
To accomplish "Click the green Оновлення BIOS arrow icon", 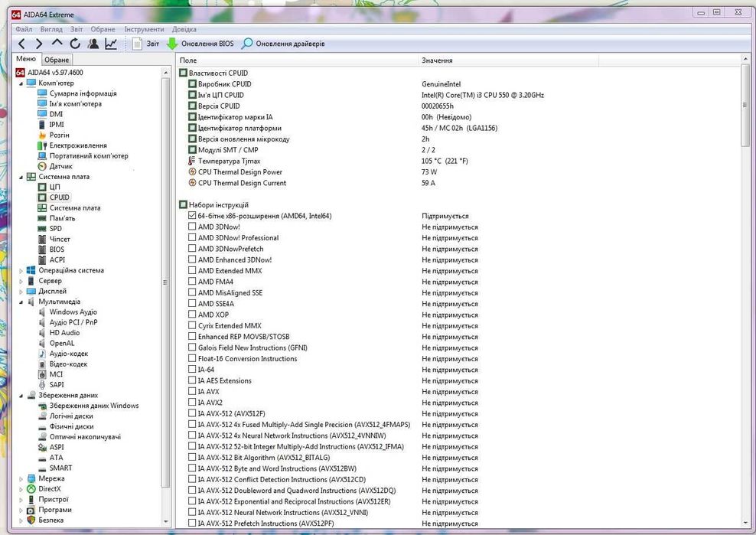I will (172, 44).
